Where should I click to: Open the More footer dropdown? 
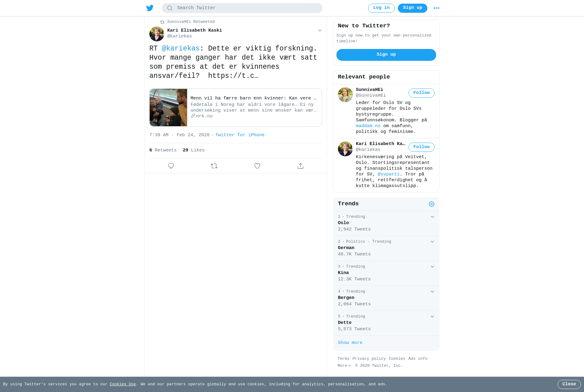pos(344,366)
